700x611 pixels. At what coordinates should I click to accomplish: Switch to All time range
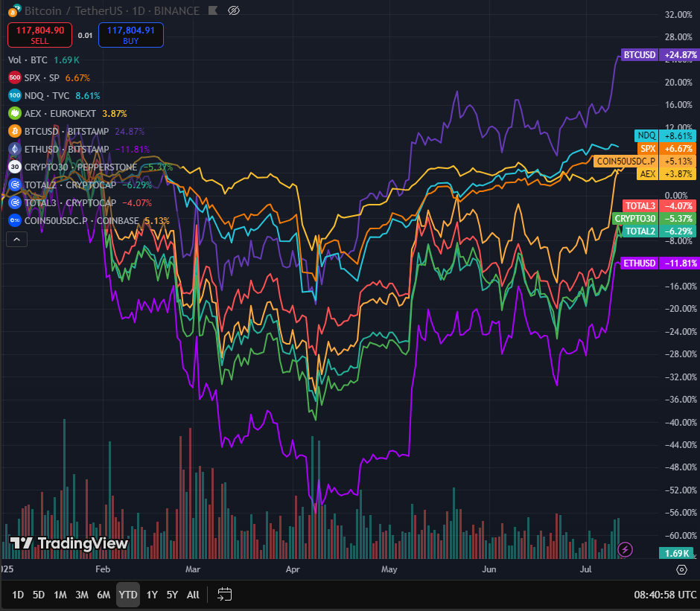click(x=193, y=595)
